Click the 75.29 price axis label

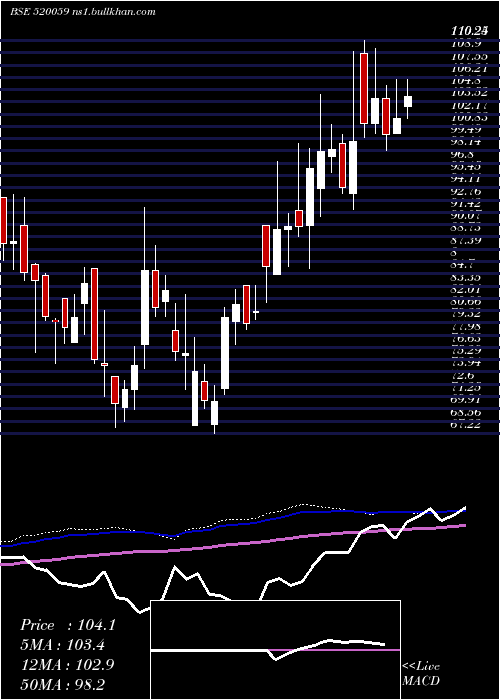(x=468, y=351)
